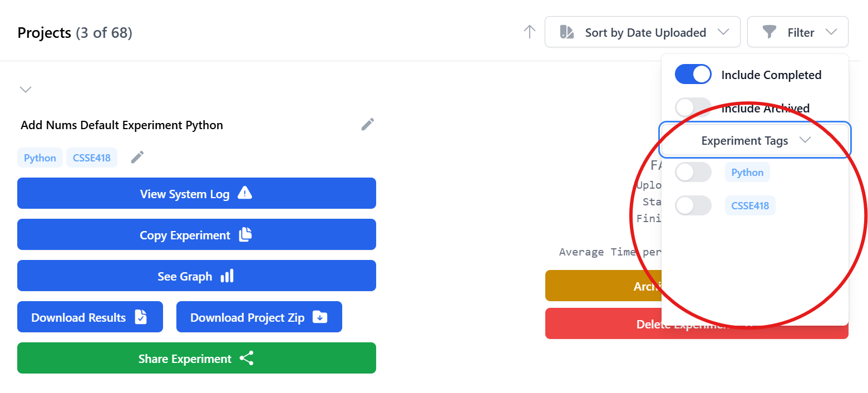
Task: Turn on the Python tag filter toggle
Action: click(693, 172)
